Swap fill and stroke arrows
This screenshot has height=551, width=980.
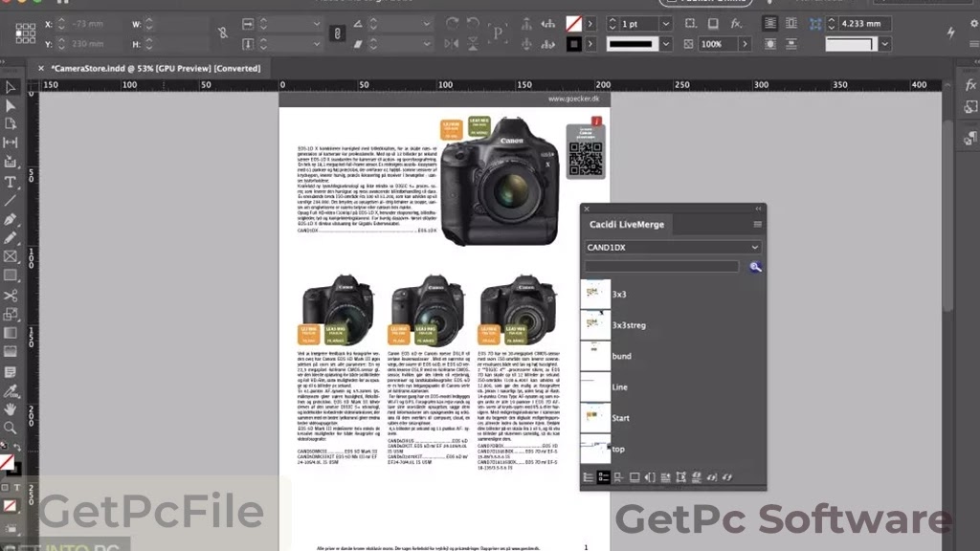[x=17, y=448]
